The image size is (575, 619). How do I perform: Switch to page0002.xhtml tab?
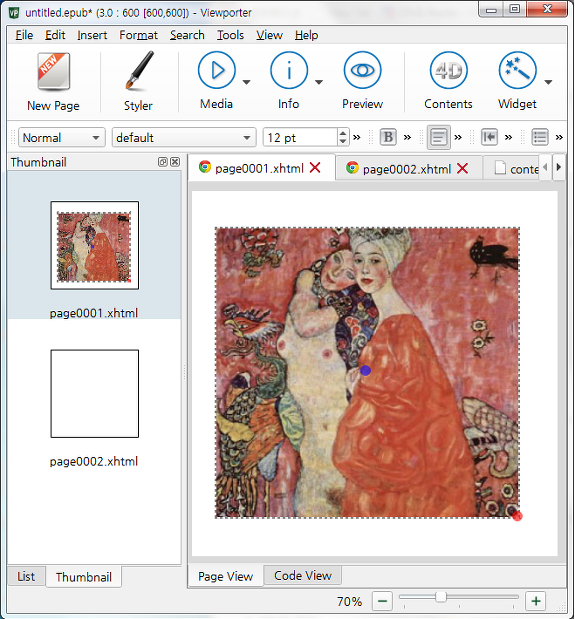pyautogui.click(x=407, y=169)
